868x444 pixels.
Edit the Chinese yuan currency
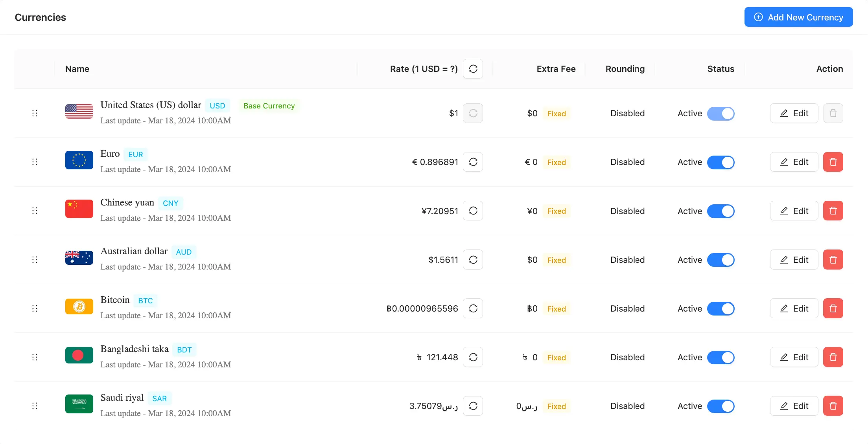(794, 211)
